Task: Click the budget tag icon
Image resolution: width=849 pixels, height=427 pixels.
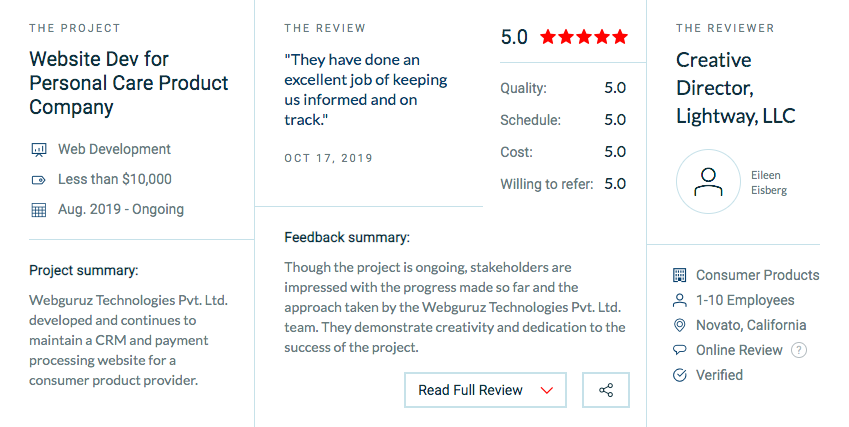Action: 39,180
